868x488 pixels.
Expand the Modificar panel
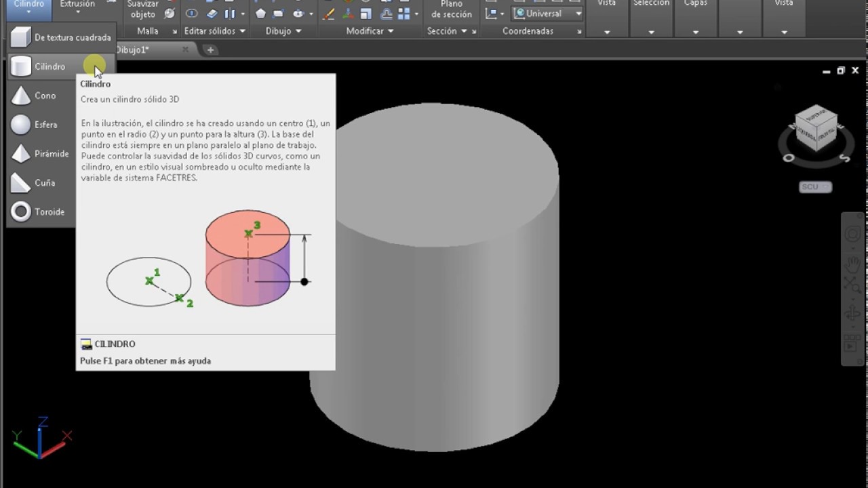370,31
